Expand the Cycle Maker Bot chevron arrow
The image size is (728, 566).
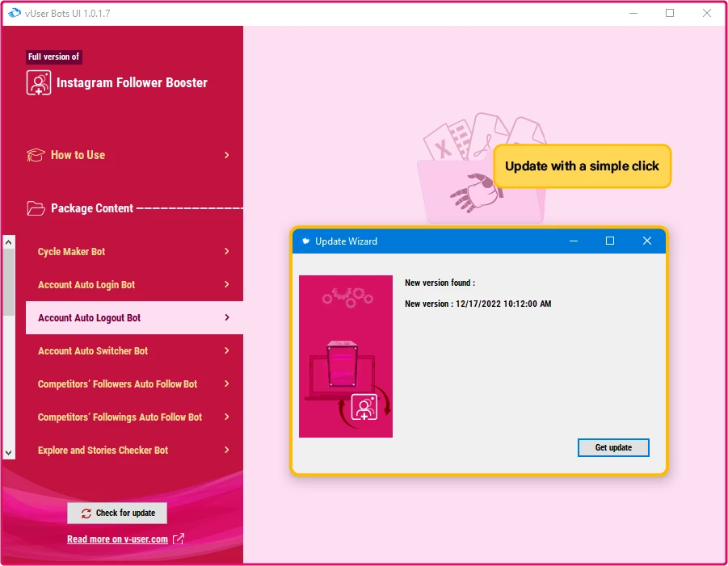(x=226, y=251)
